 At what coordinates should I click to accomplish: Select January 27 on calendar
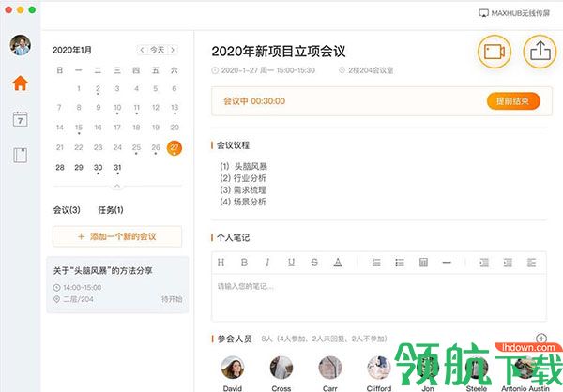(175, 147)
